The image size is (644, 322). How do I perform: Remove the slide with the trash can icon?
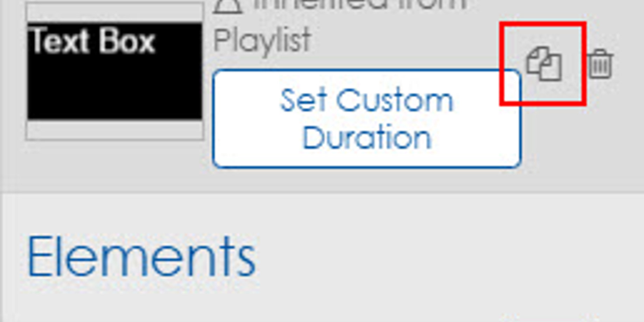tap(601, 64)
